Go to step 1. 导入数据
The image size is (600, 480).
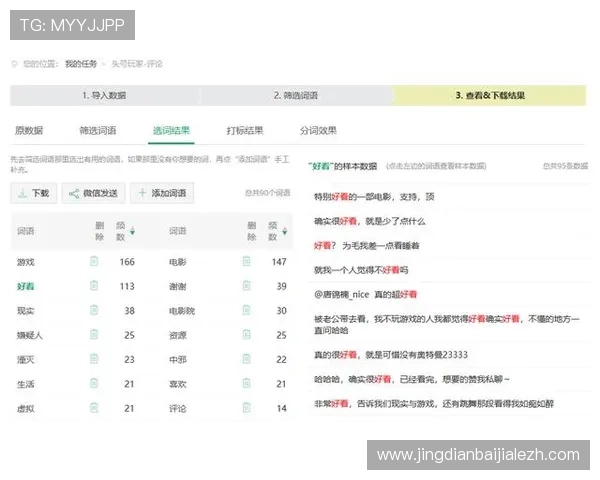point(104,95)
